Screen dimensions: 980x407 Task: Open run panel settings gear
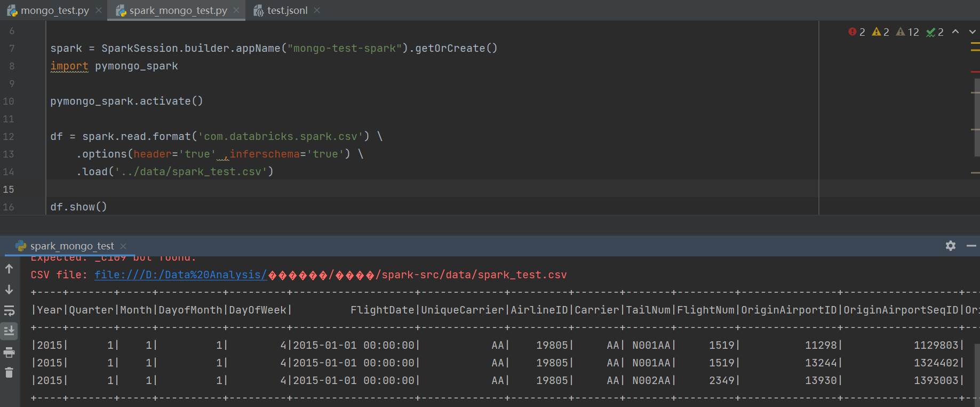951,246
